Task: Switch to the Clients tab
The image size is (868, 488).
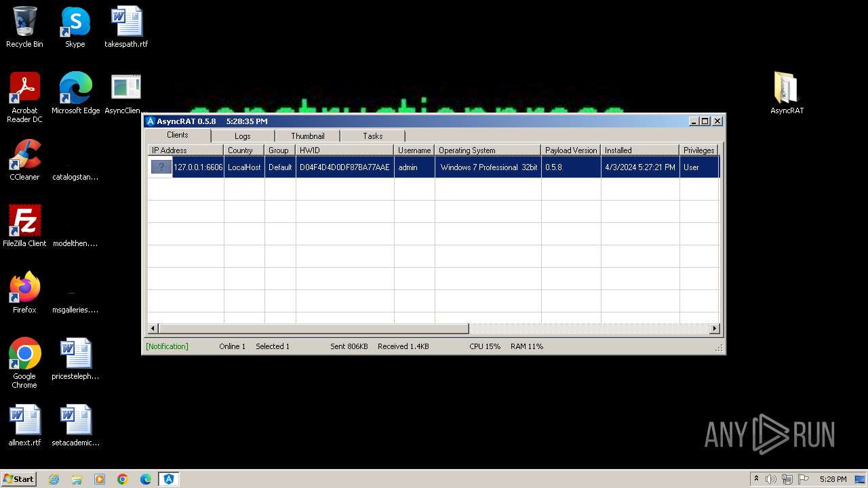Action: click(178, 135)
